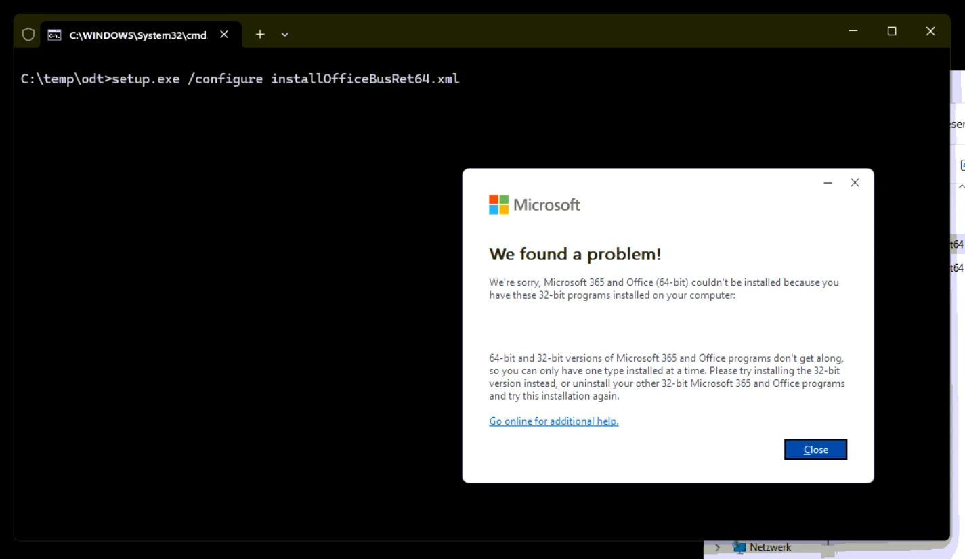Open 'Go online for additional help' link
Screen dimensions: 965x560
[554, 421]
